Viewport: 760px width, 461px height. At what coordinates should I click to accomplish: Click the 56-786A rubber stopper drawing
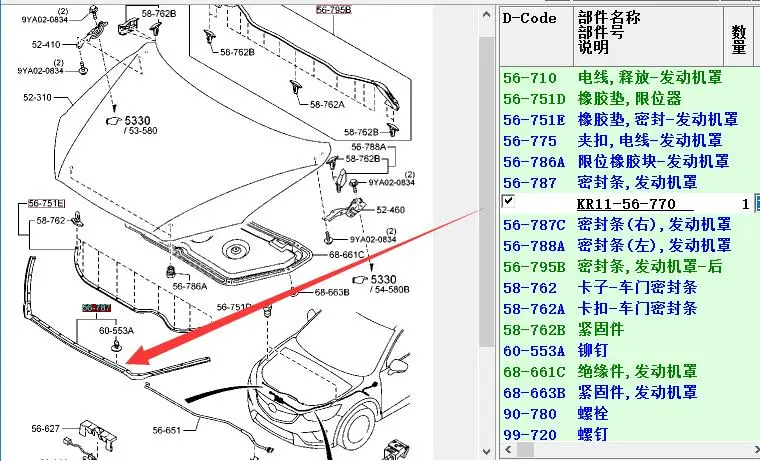point(171,271)
